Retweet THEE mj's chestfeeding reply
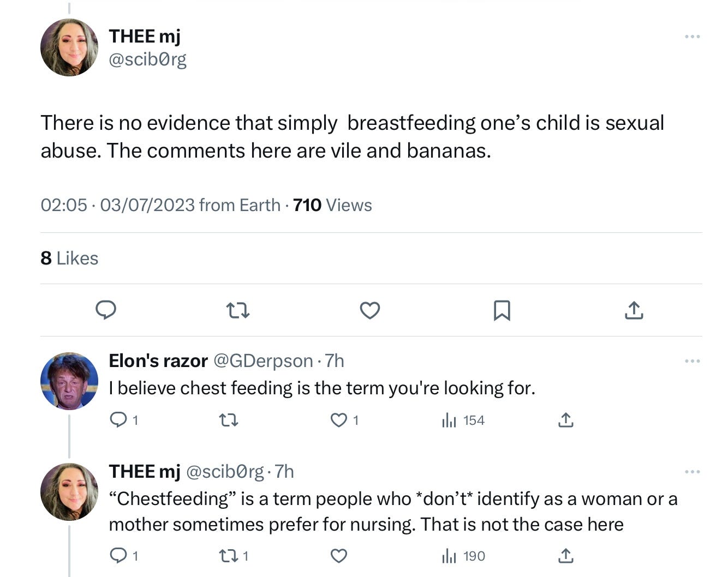 coord(225,556)
